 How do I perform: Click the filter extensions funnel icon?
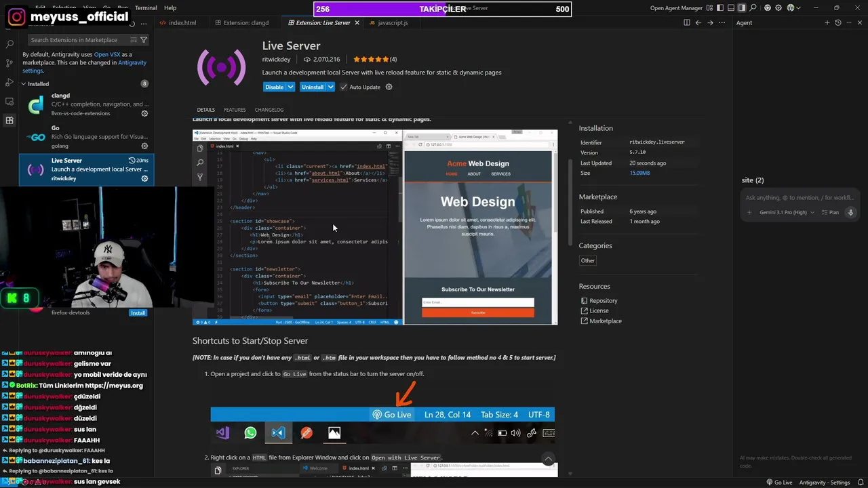[144, 40]
